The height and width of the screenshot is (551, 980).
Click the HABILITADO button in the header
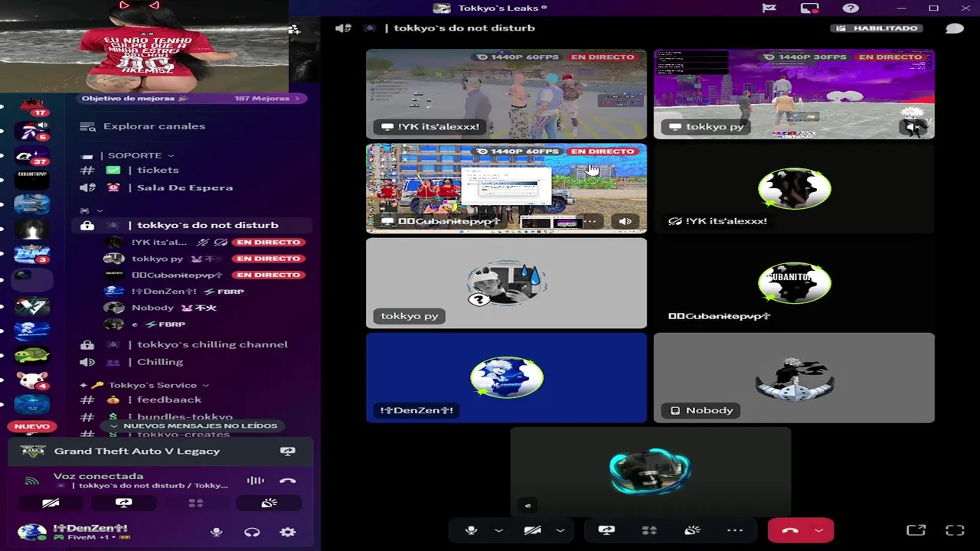coord(877,28)
